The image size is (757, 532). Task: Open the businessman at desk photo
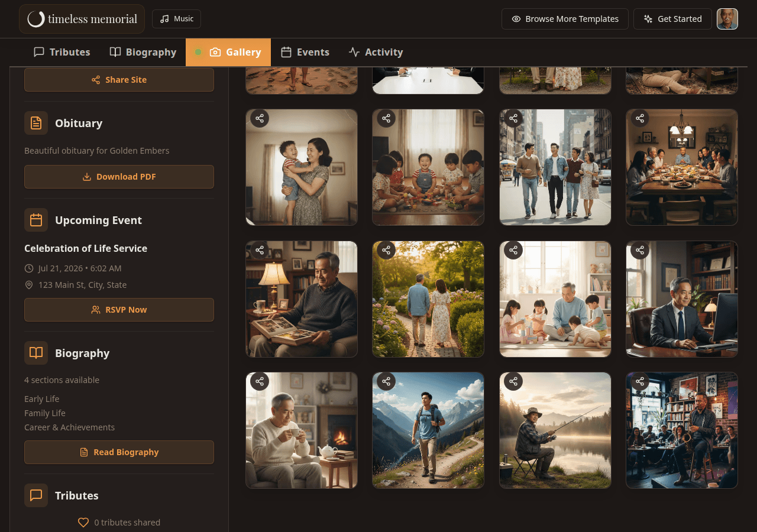click(682, 299)
